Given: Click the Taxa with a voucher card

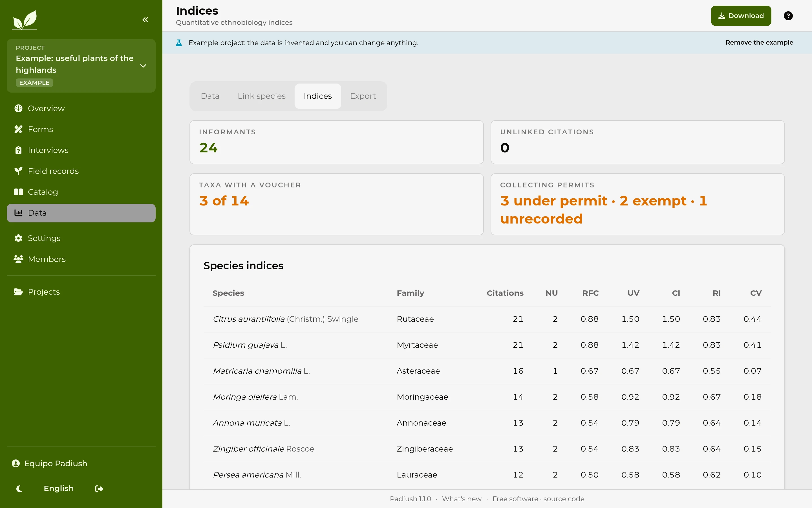Looking at the screenshot, I should (336, 204).
